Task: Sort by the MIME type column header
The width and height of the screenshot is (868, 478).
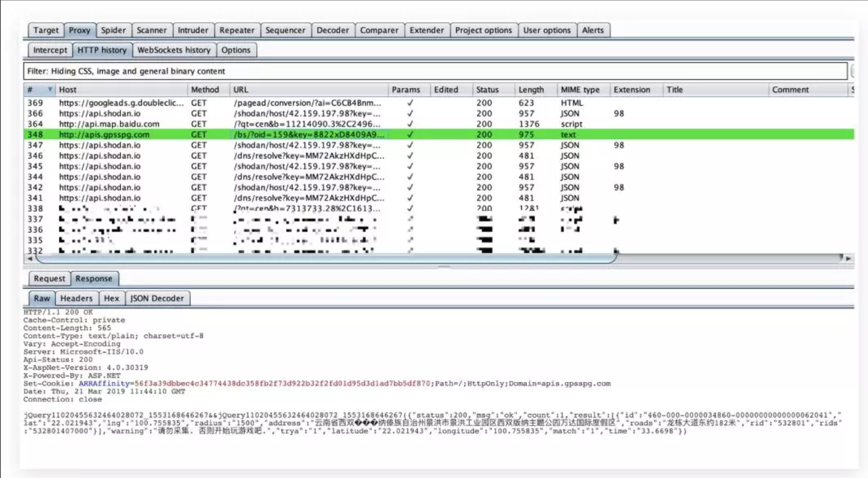Action: [x=583, y=90]
